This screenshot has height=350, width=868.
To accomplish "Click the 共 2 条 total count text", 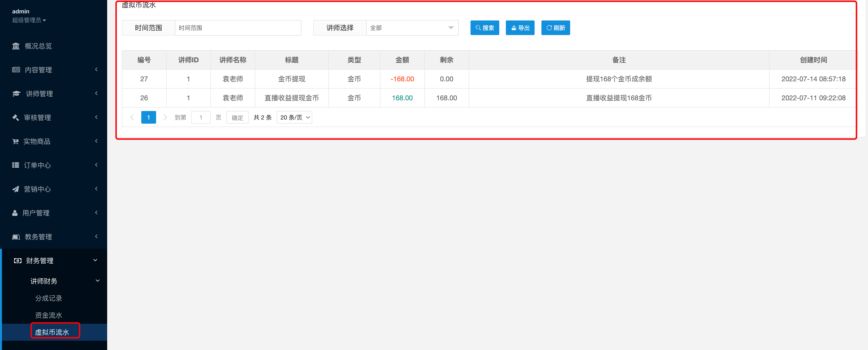I will (263, 117).
